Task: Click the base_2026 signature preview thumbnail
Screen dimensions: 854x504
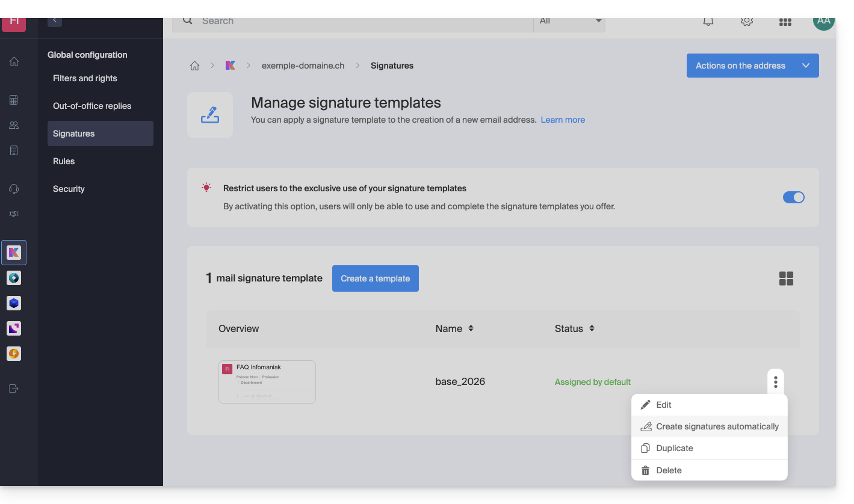Action: tap(267, 381)
